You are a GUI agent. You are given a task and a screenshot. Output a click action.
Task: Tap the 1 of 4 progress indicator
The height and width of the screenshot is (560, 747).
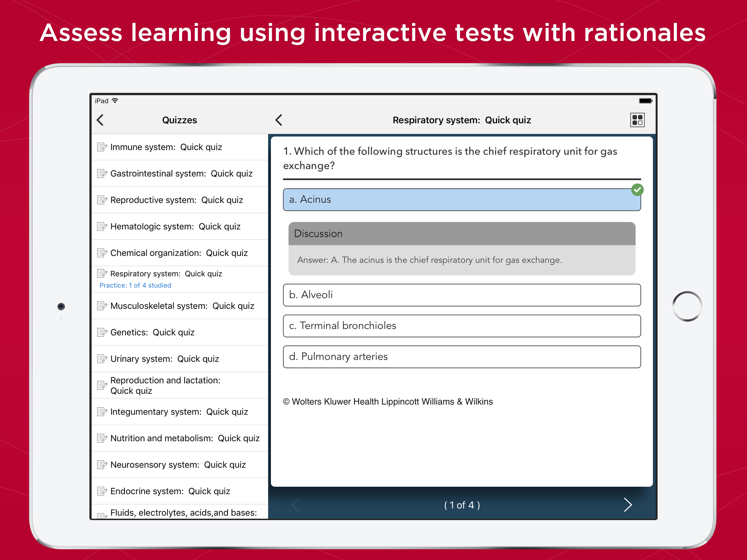[x=462, y=505]
